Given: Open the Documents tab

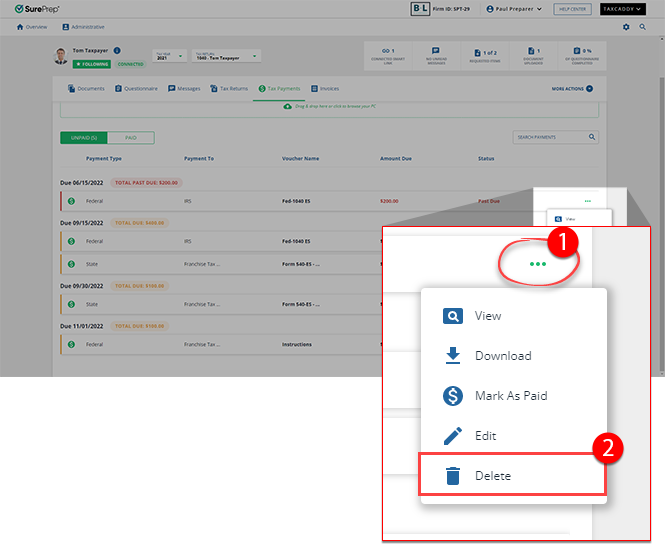Looking at the screenshot, I should tap(86, 89).
